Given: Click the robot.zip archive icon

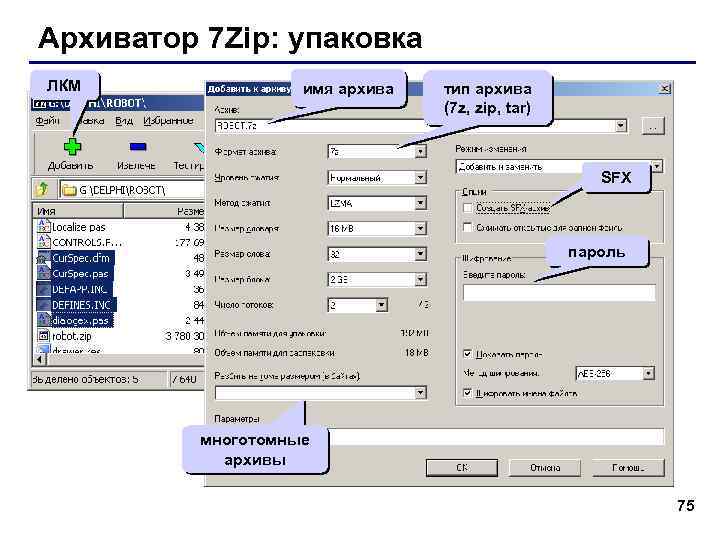Looking at the screenshot, I should pos(43,336).
